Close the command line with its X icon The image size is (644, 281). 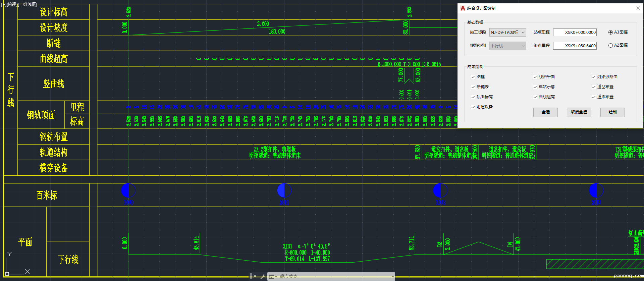click(255, 276)
